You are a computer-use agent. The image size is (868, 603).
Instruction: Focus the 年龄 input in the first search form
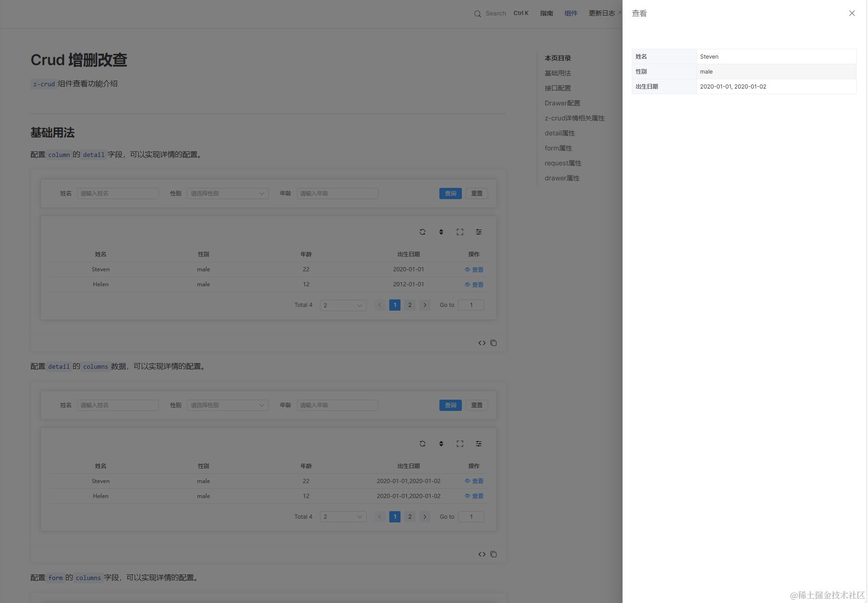point(338,194)
